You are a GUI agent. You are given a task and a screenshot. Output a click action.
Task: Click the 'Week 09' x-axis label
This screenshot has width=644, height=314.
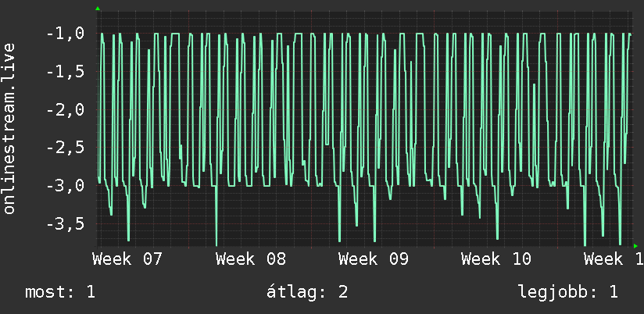(374, 259)
